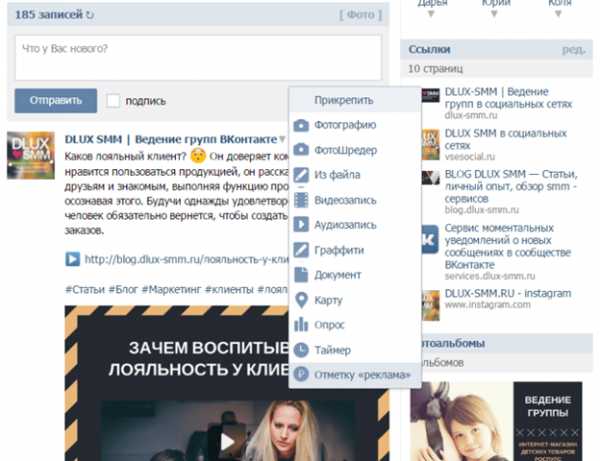Open the vsesocial.ru link thumbnail
The width and height of the screenshot is (600, 461).
point(430,144)
